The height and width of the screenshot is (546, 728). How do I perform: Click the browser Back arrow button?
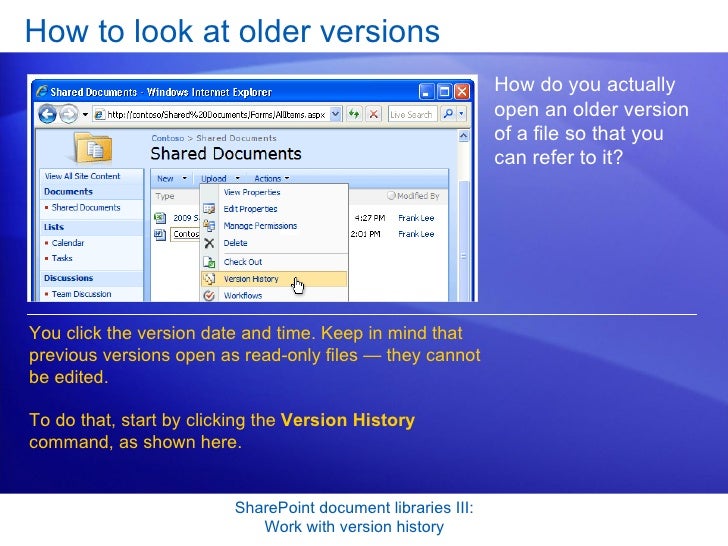coord(48,114)
